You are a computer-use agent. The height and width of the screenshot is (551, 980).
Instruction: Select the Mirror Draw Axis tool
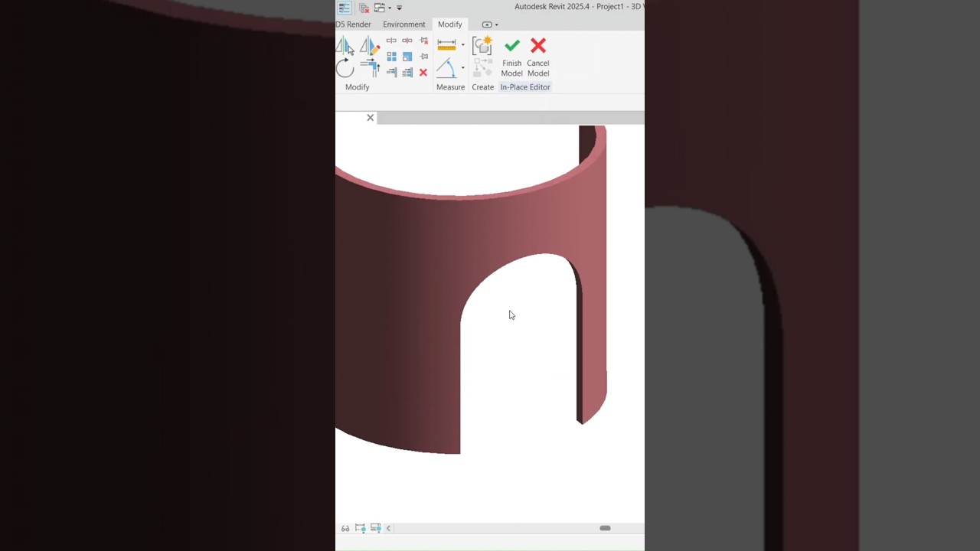pyautogui.click(x=370, y=46)
